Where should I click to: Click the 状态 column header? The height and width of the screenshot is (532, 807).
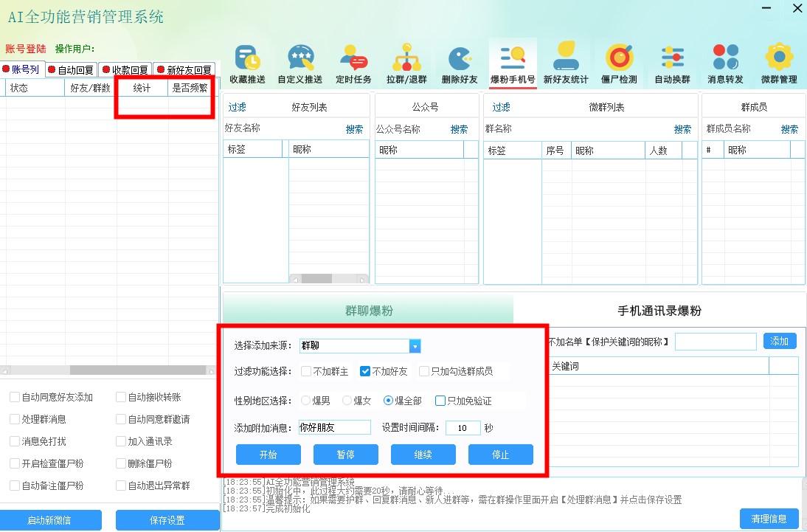[35, 88]
